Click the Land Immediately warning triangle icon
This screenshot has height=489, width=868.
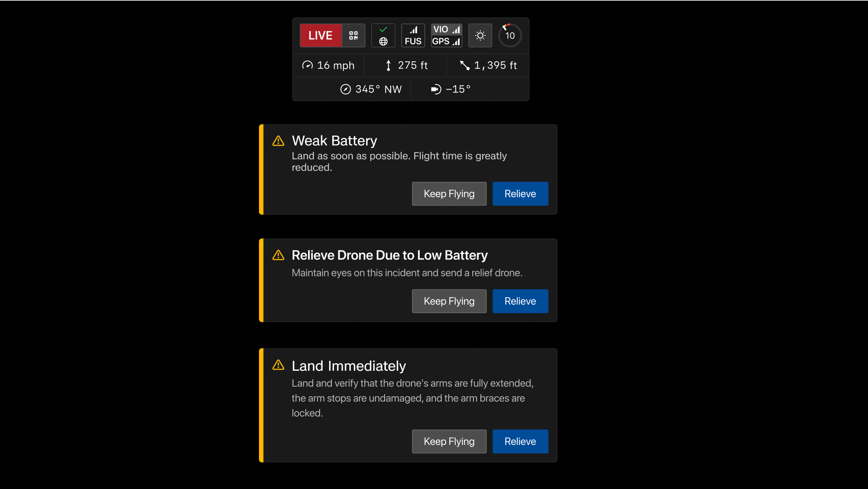[278, 365]
